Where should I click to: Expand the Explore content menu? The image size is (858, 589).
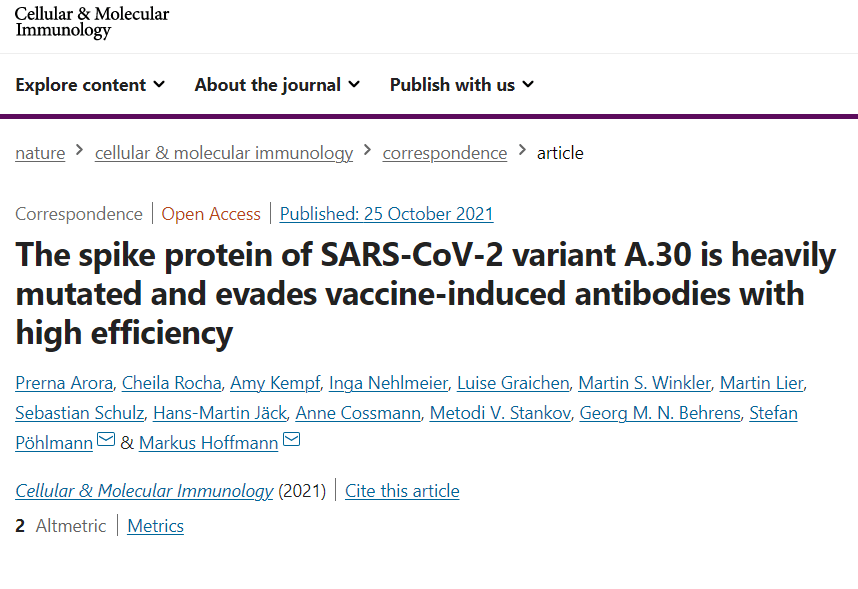90,85
